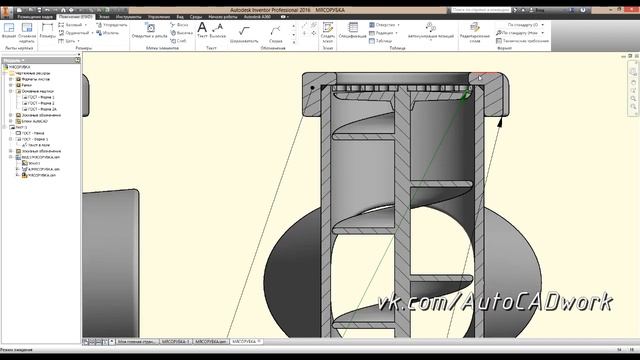Screen dimensions: 640x360
Task: Click the help icon in the title bar
Action: (x=583, y=9)
